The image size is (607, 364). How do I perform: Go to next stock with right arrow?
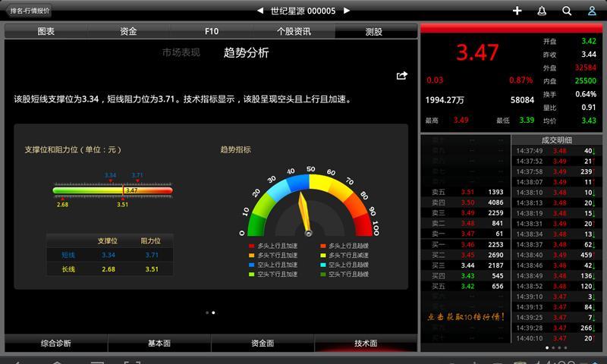[x=347, y=11]
